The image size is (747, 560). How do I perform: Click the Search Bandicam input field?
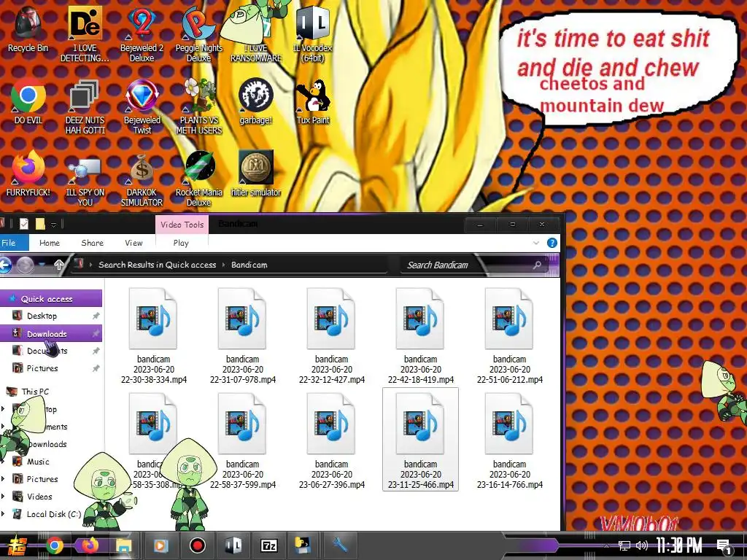pos(474,265)
